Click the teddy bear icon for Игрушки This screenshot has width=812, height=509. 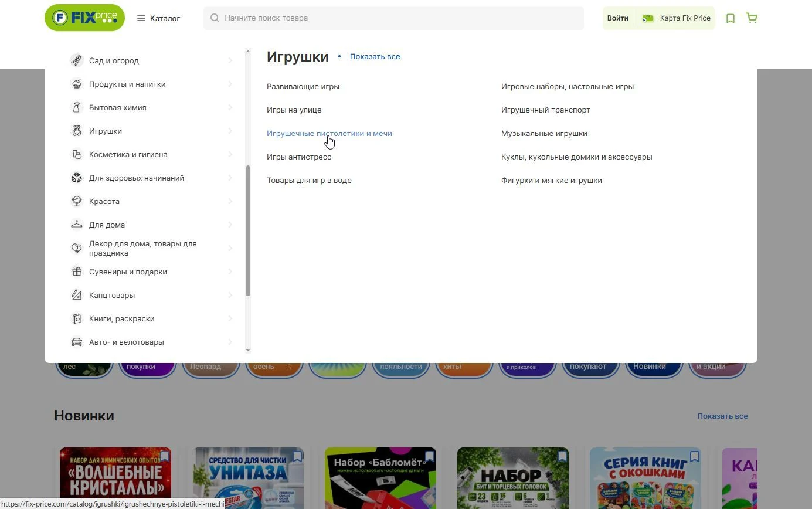pyautogui.click(x=77, y=131)
